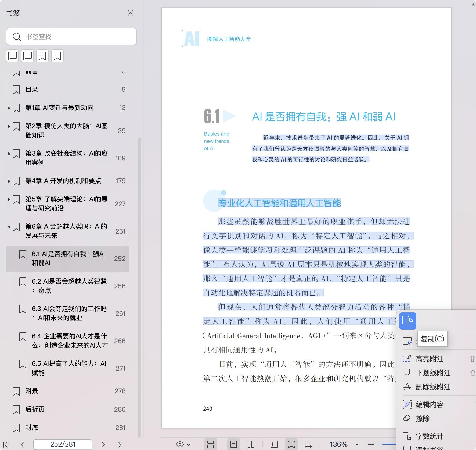476x450 pixels.
Task: Click the collapse all bookmarks icon
Action: click(x=27, y=56)
